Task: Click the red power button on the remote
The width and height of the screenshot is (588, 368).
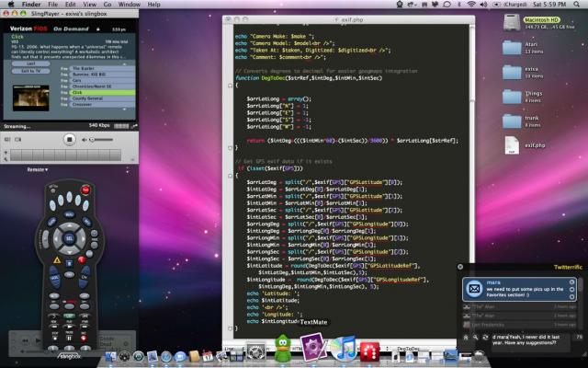Action: [85, 190]
